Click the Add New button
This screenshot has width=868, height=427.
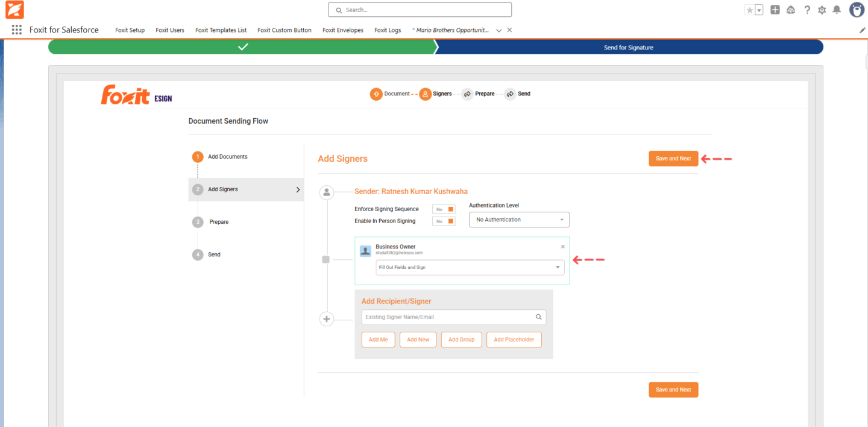coord(418,340)
